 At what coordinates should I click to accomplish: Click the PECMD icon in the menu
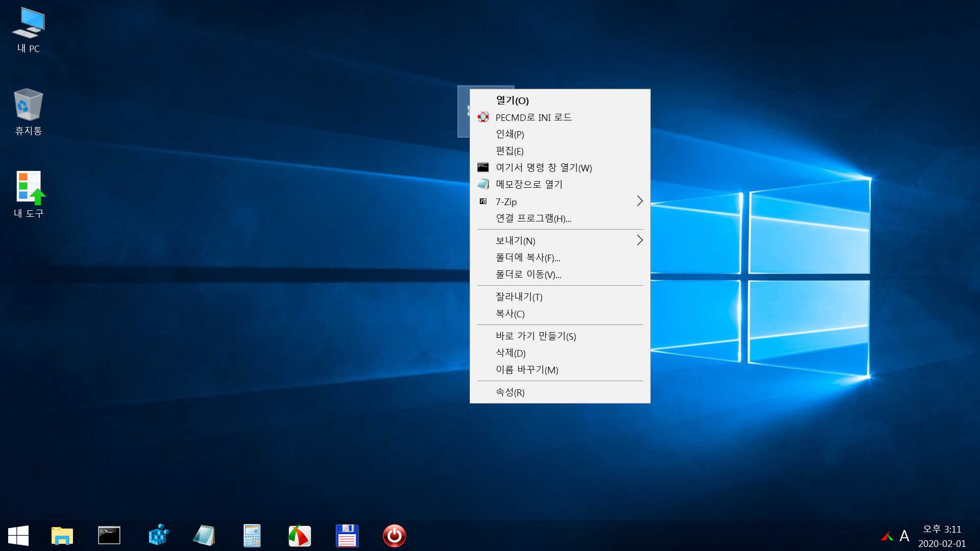483,117
